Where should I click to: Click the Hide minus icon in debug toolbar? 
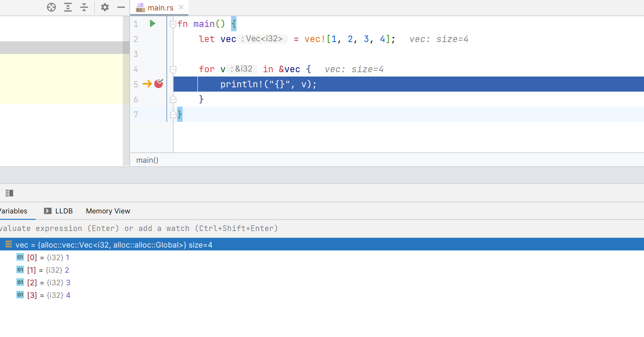point(121,7)
